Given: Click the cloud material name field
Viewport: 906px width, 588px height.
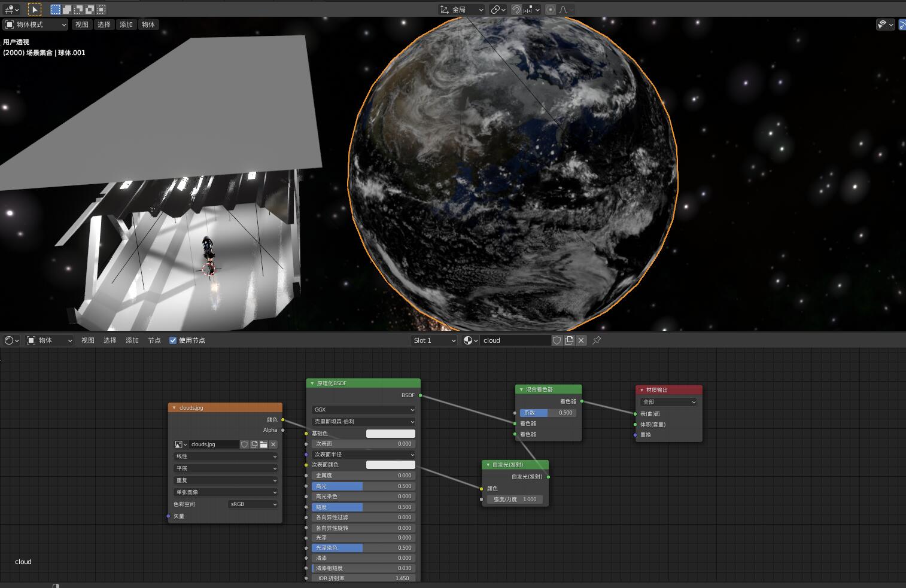Looking at the screenshot, I should coord(515,340).
